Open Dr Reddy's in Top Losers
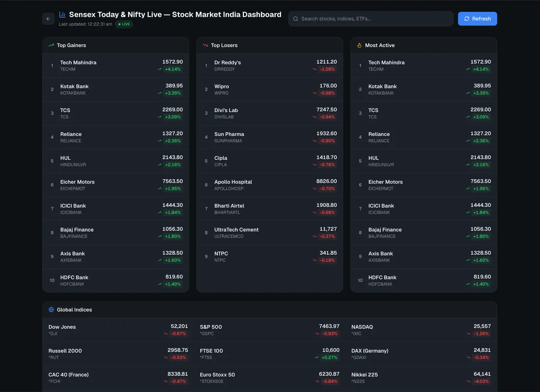The width and height of the screenshot is (540, 392). (270, 66)
